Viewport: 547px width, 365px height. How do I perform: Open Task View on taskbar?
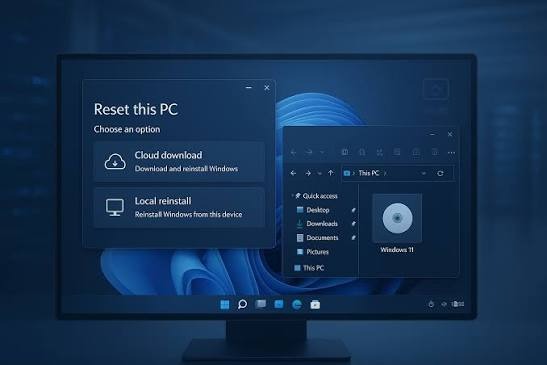click(261, 304)
